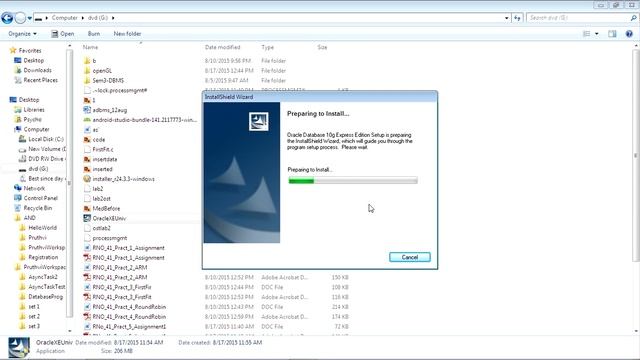Click OracleXEUniv icon in details pane
This screenshot has height=360, width=640.
19,348
